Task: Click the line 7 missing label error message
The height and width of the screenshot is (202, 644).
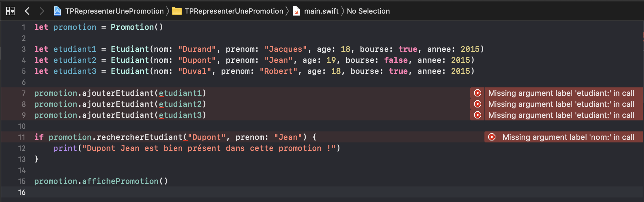Action: coord(561,93)
